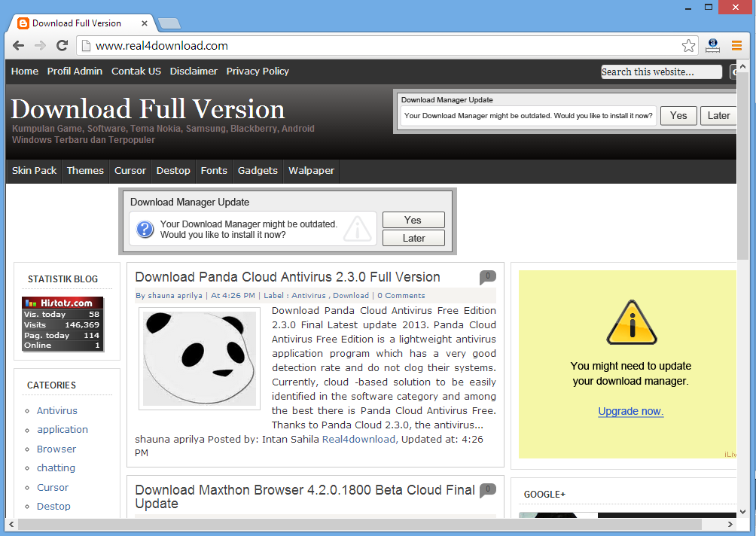Click the horizontal scrollbar thumb
This screenshot has width=756, height=536.
click(x=359, y=524)
